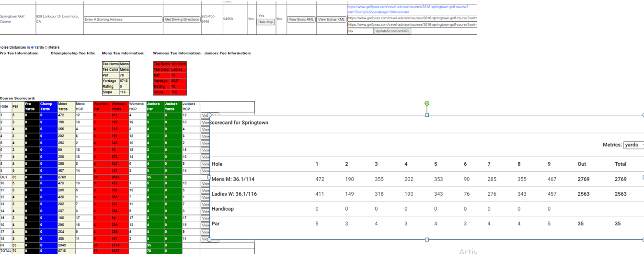The image size is (644, 259).
Task: Click the green rotation handle above the scorecard image
Action: (x=427, y=103)
